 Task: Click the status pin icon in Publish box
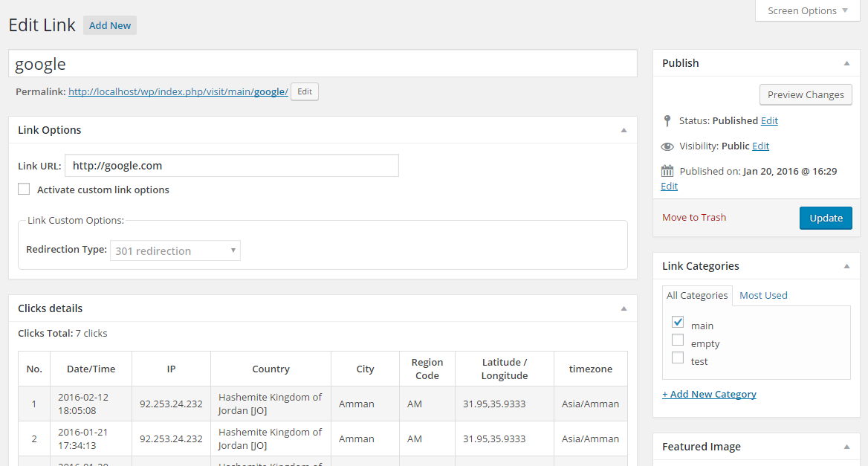[x=667, y=120]
